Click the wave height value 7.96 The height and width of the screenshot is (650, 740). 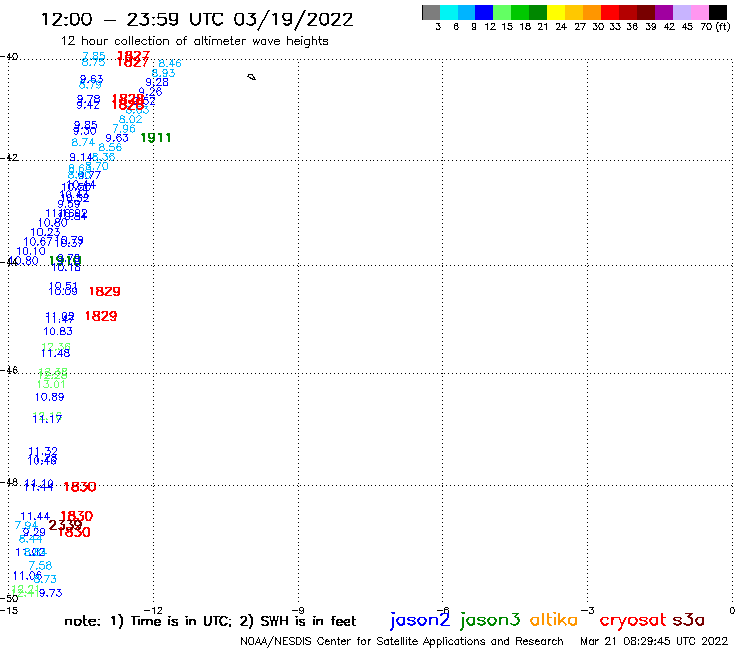point(124,128)
